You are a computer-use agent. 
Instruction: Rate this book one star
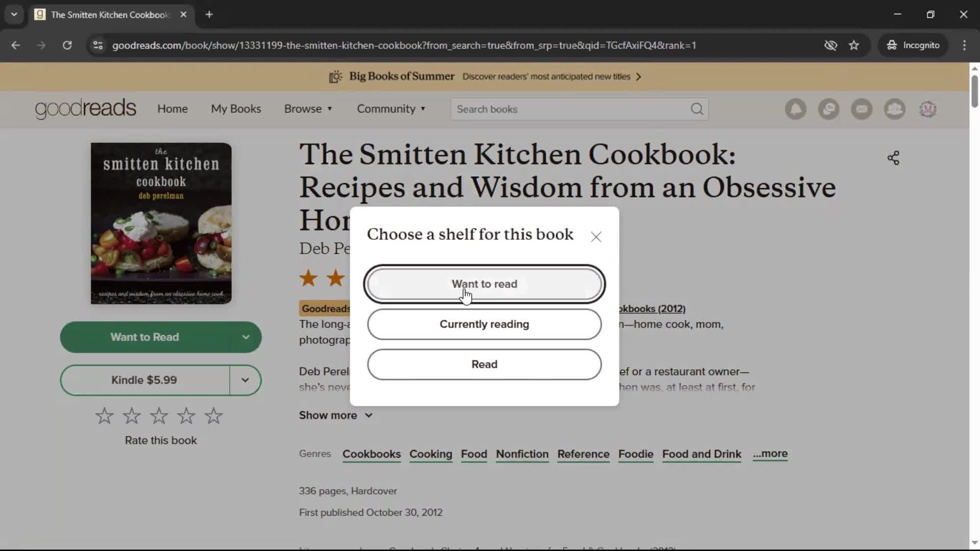(x=104, y=416)
